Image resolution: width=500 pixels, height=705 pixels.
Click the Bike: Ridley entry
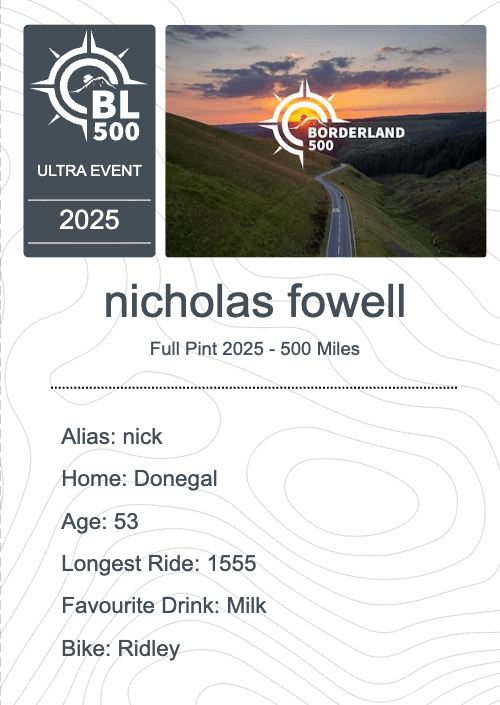[x=121, y=648]
